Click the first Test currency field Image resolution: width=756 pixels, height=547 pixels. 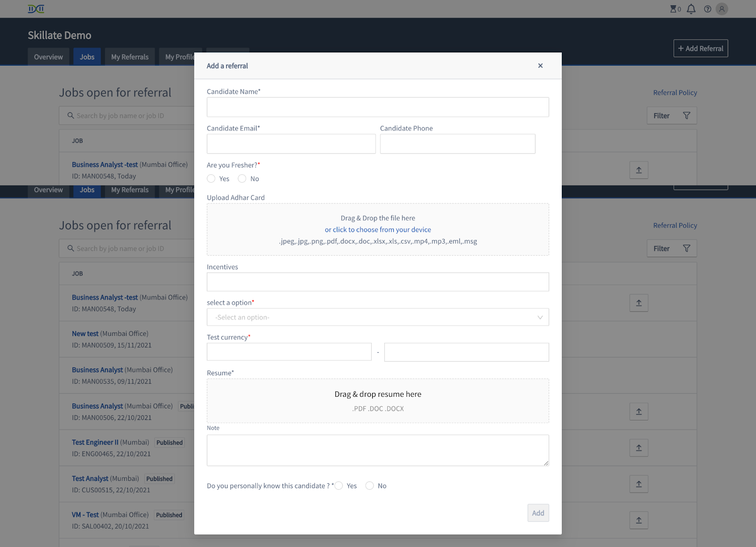tap(289, 352)
